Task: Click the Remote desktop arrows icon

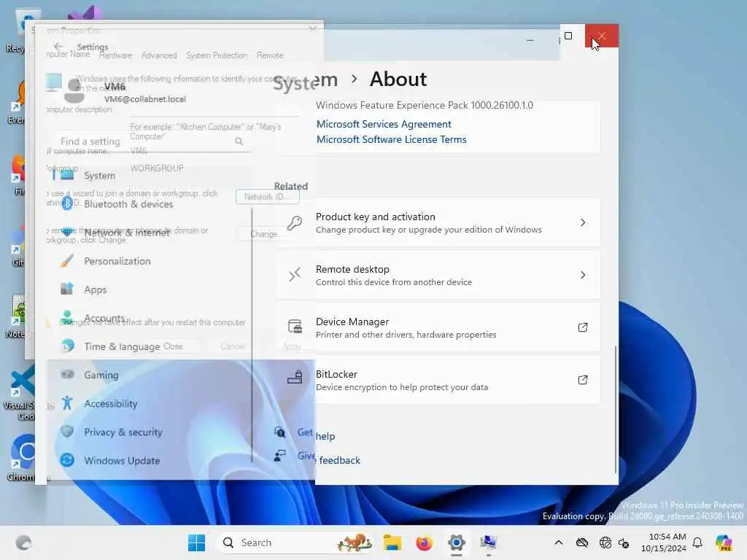Action: pos(295,275)
